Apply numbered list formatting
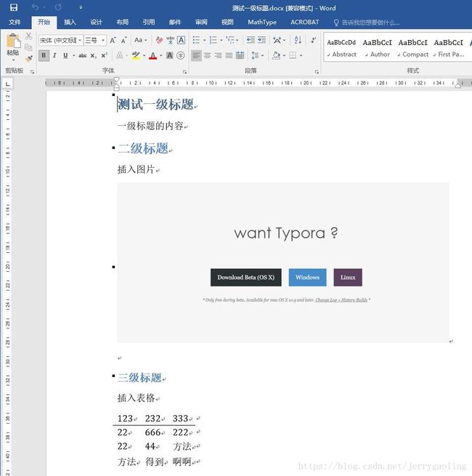Viewport: 472px width, 476px height. point(213,40)
